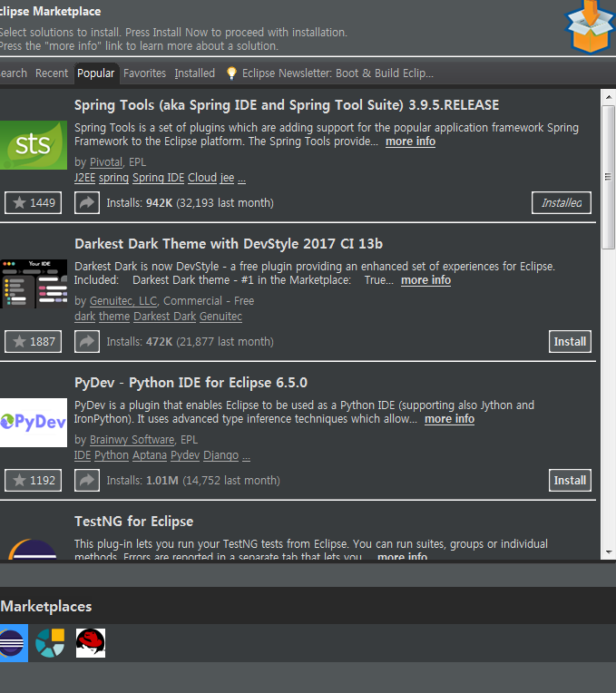
Task: Open the Recent tab
Action: pyautogui.click(x=52, y=73)
